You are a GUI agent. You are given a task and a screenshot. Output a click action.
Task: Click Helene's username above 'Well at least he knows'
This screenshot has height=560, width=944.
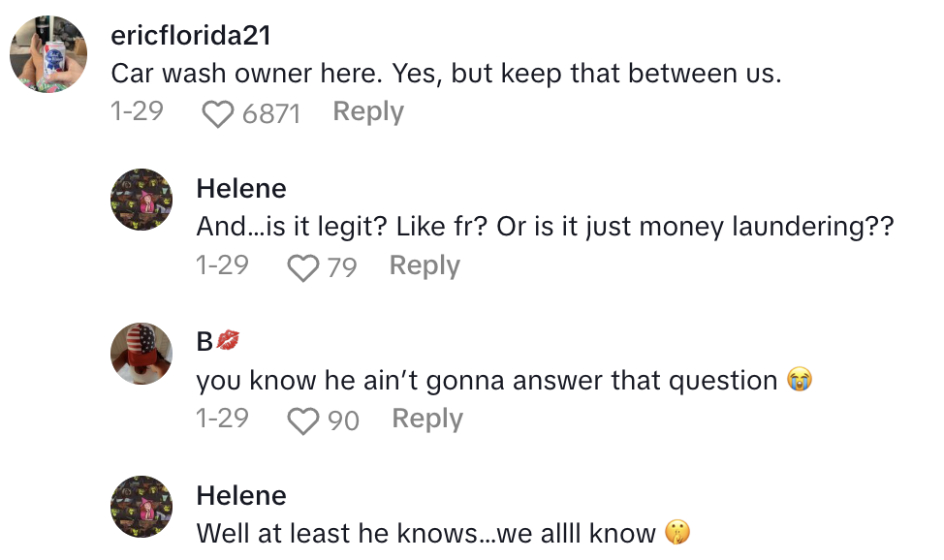tap(241, 495)
